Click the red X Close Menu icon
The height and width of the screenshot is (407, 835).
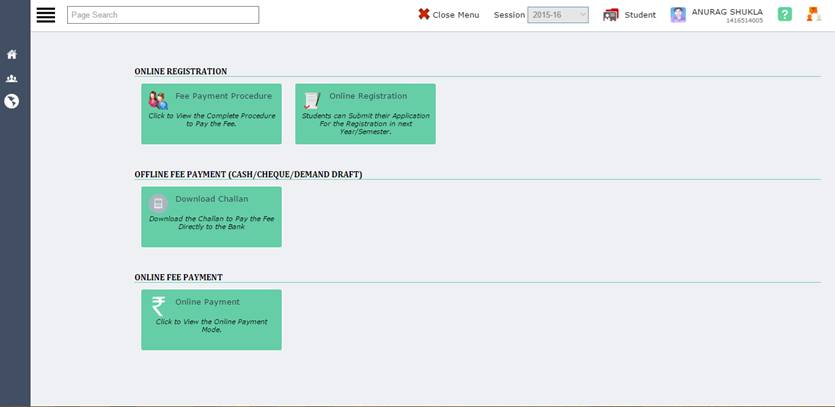point(424,15)
